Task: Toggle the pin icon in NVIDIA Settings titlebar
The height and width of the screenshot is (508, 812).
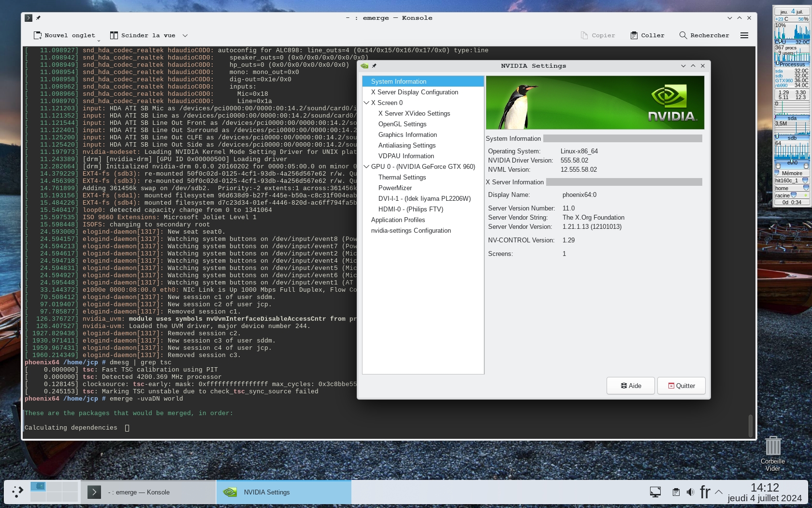Action: (374, 66)
